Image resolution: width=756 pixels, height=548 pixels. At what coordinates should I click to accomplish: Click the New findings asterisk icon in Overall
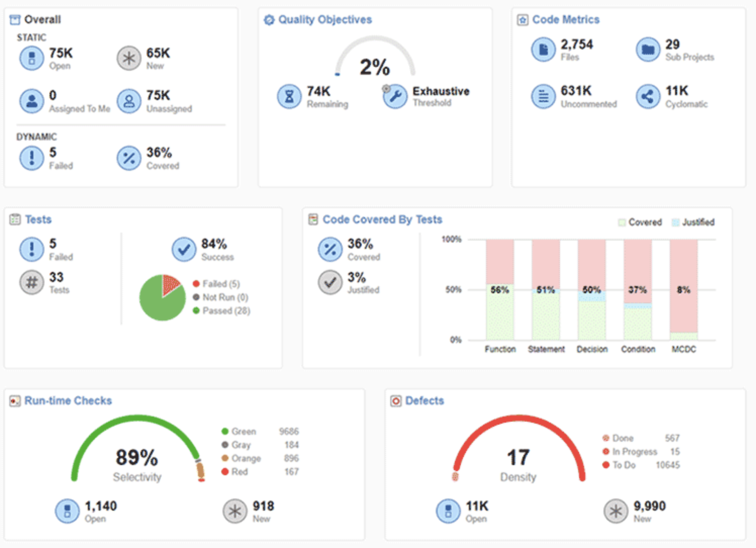coord(129,58)
